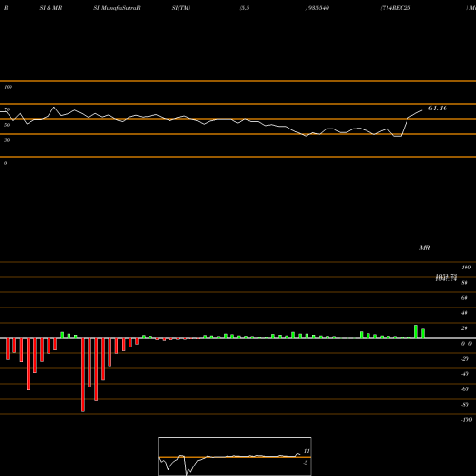476x476 pixels.
Task: Click the '50' level label on the RSI chart
Action: [7, 125]
